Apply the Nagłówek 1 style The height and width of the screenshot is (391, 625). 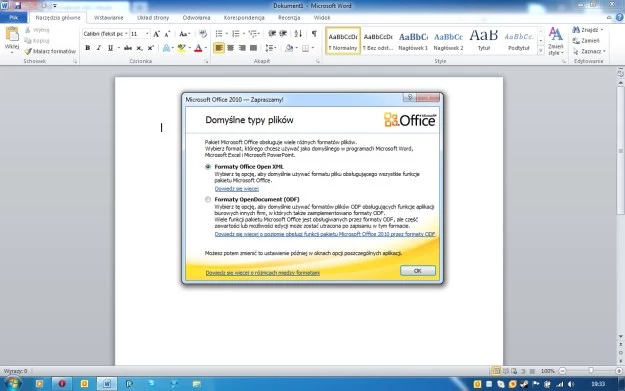coord(413,41)
